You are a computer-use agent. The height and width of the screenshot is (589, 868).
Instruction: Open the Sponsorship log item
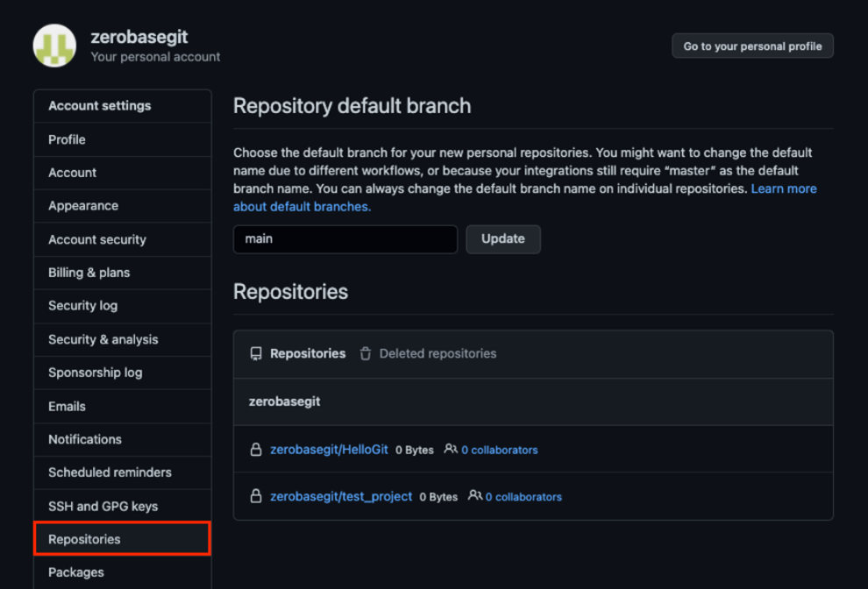point(123,373)
